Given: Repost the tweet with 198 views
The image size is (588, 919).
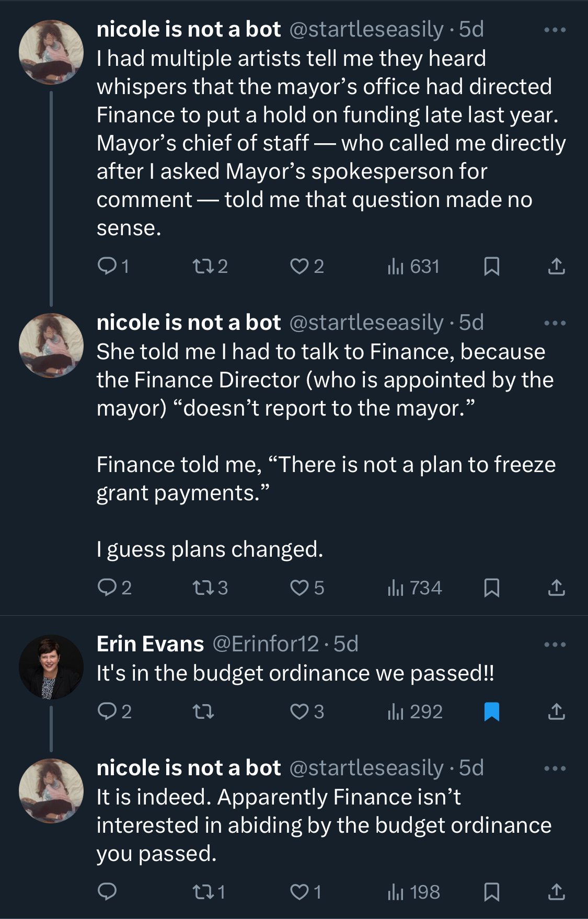Looking at the screenshot, I should [203, 892].
